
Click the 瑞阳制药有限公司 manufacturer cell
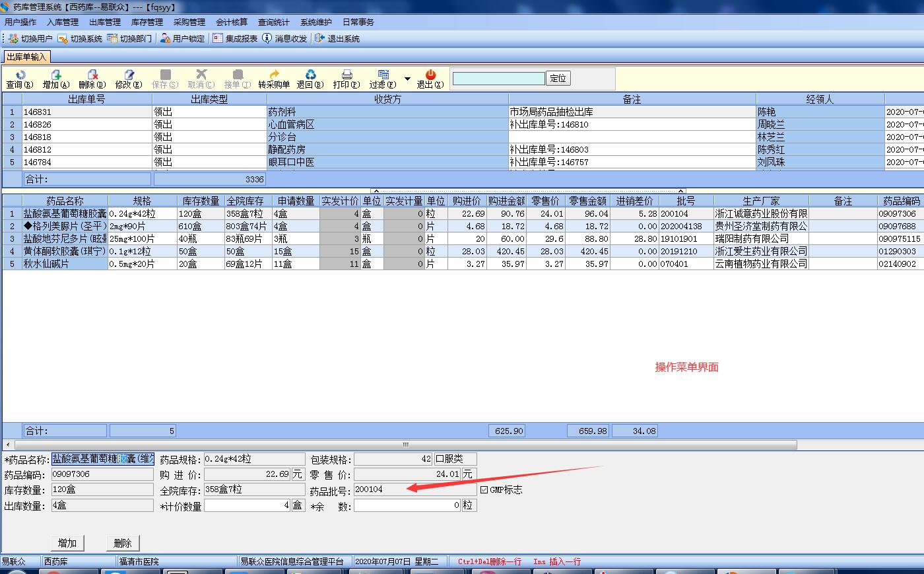[x=761, y=238]
